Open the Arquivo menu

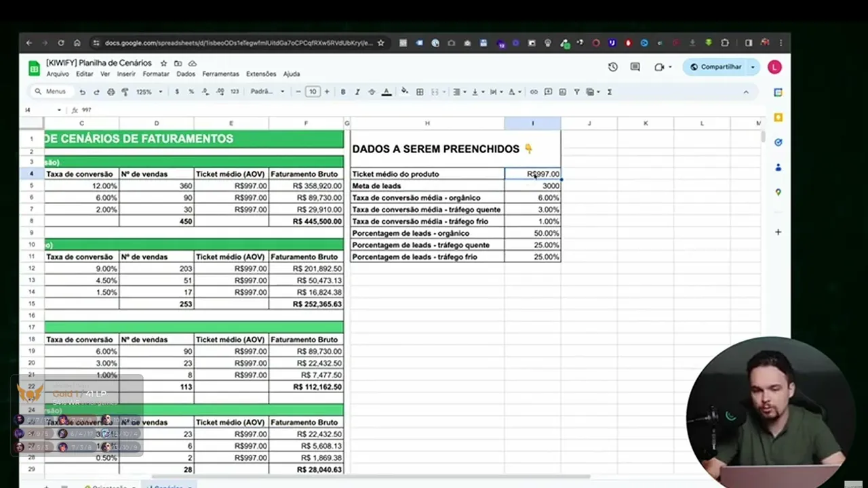(x=58, y=74)
